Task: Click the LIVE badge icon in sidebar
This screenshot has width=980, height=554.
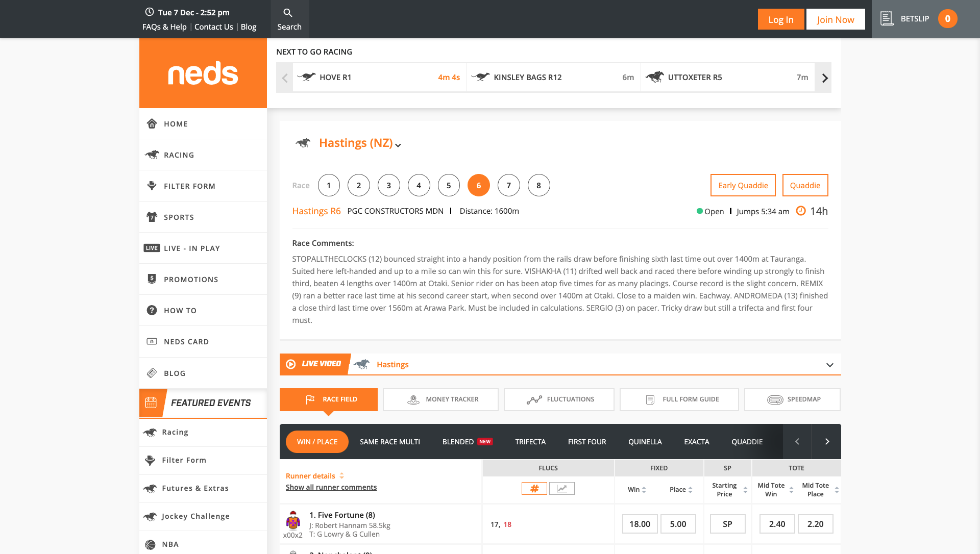Action: point(152,248)
